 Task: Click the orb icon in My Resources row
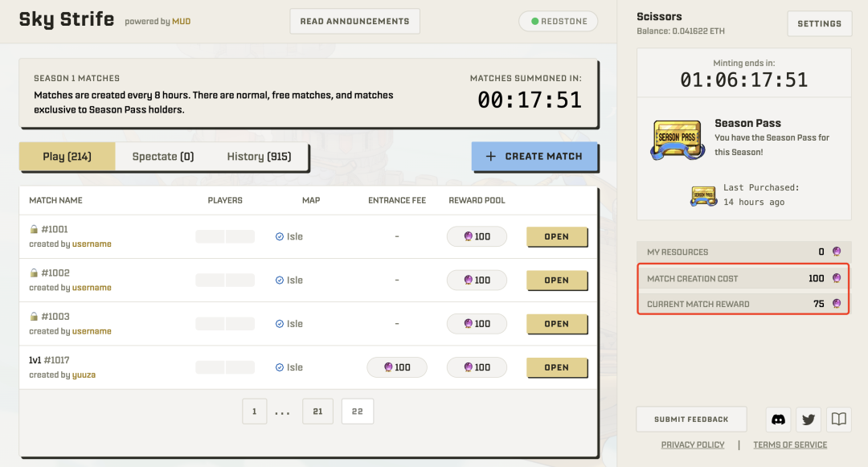point(837,252)
